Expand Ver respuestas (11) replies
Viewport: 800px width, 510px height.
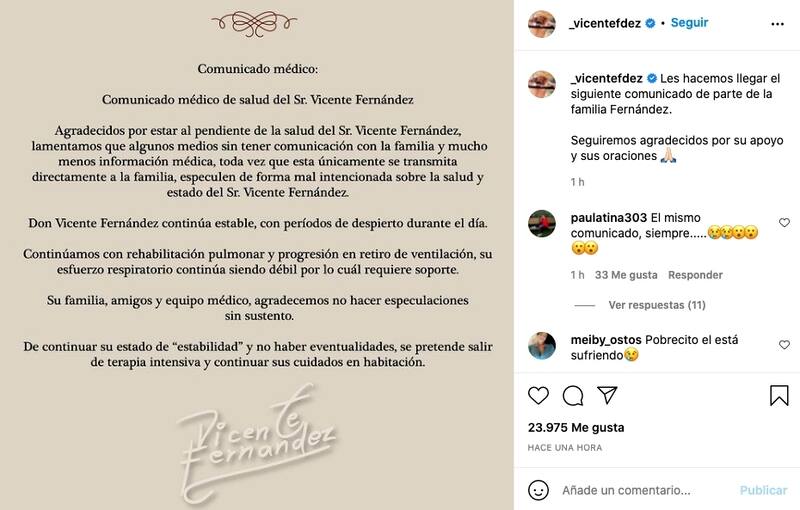coord(657,305)
